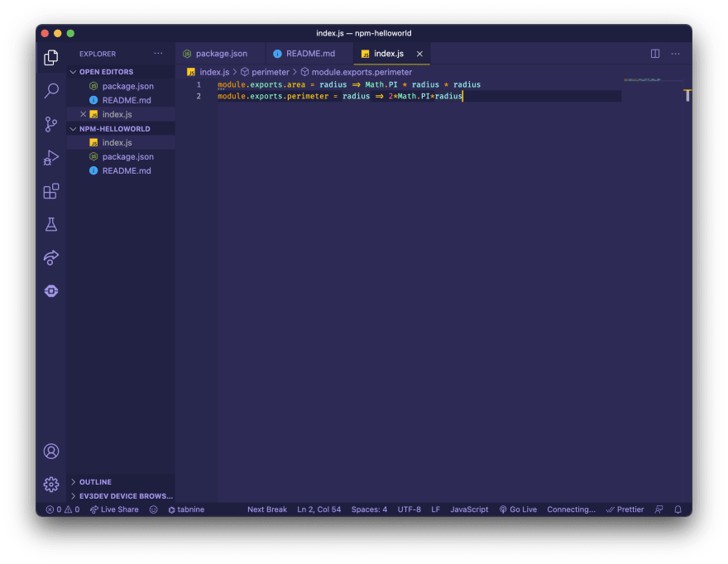Click the code minimap
This screenshot has width=728, height=564.
(642, 80)
